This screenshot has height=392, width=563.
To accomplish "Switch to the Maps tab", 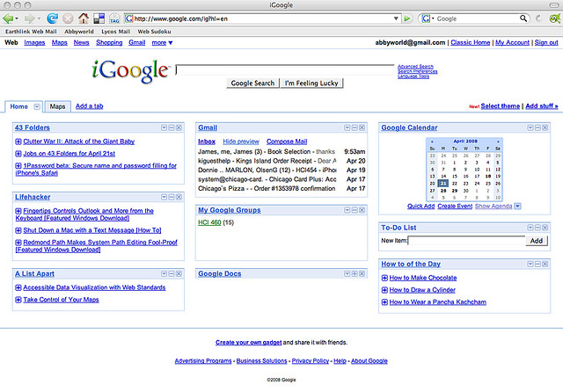I will point(56,106).
